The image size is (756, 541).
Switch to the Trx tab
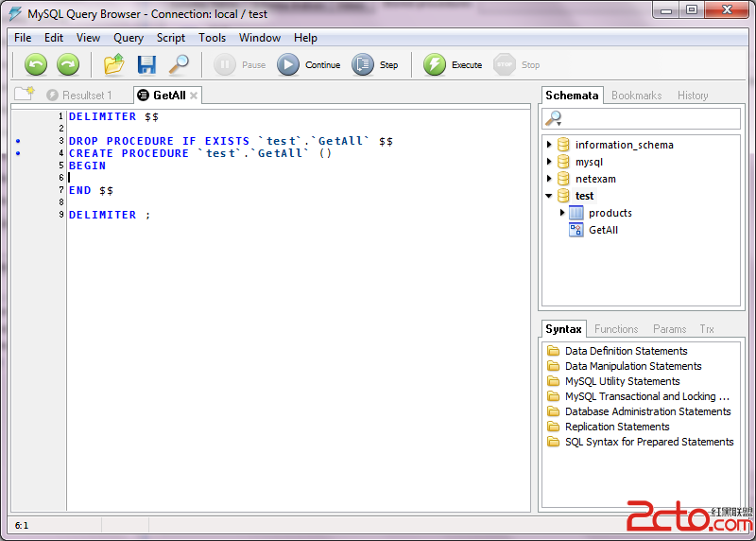click(707, 329)
